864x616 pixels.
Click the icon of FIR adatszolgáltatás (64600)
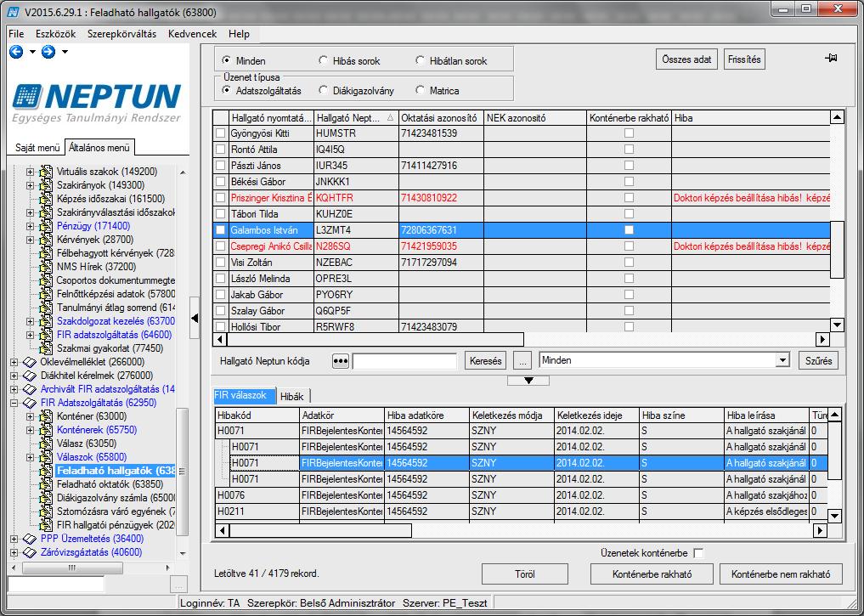46,335
